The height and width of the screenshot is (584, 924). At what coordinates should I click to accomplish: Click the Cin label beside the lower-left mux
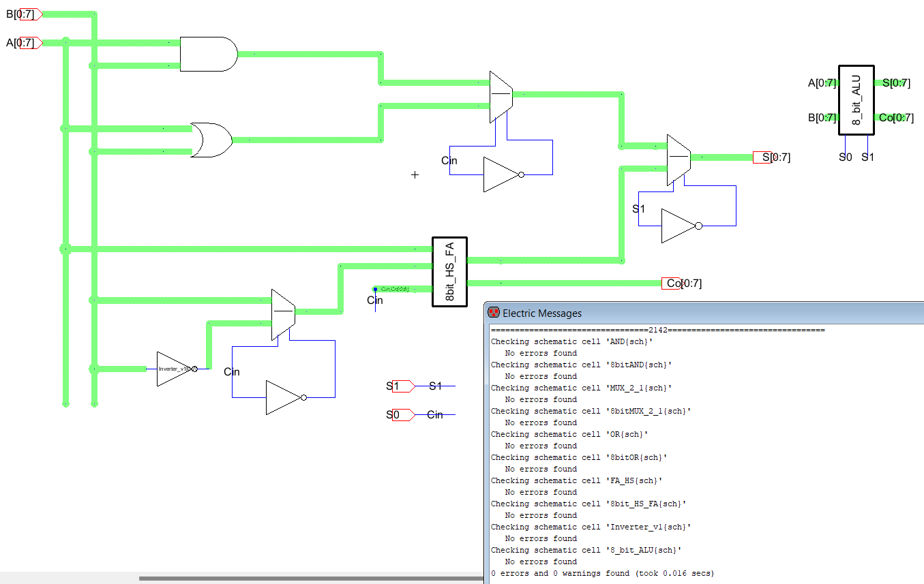point(232,372)
